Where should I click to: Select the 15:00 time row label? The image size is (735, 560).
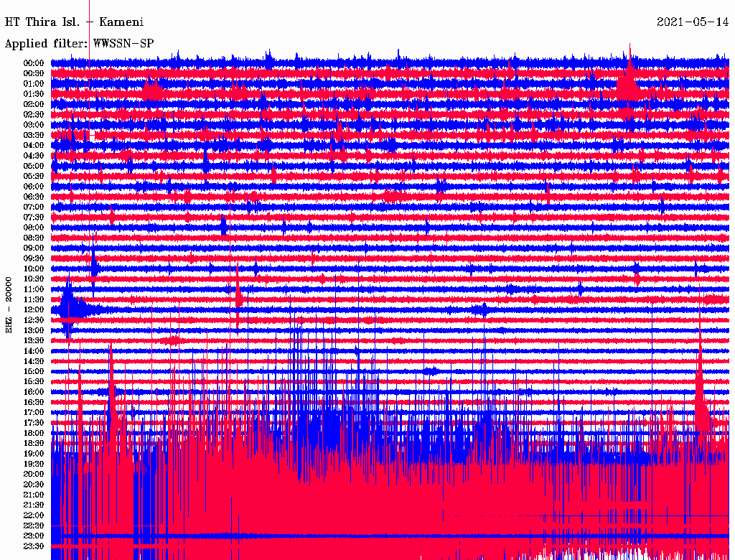pyautogui.click(x=34, y=371)
